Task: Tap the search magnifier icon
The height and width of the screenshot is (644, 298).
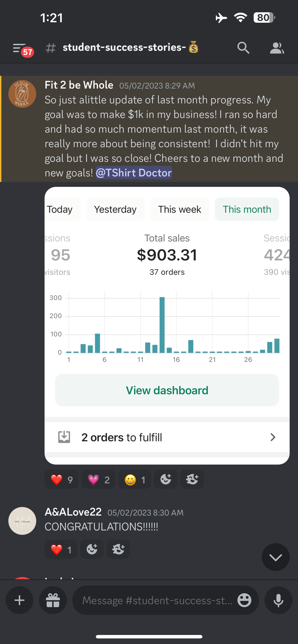Action: (x=243, y=48)
